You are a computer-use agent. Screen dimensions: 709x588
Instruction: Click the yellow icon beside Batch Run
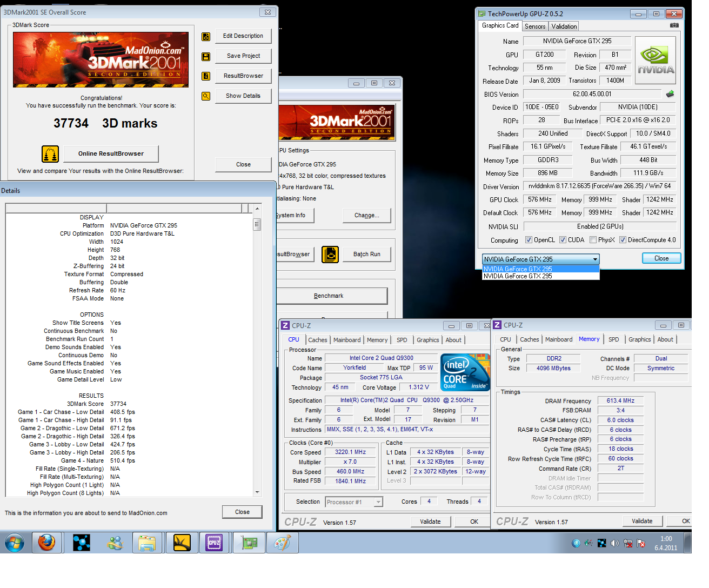pyautogui.click(x=330, y=255)
